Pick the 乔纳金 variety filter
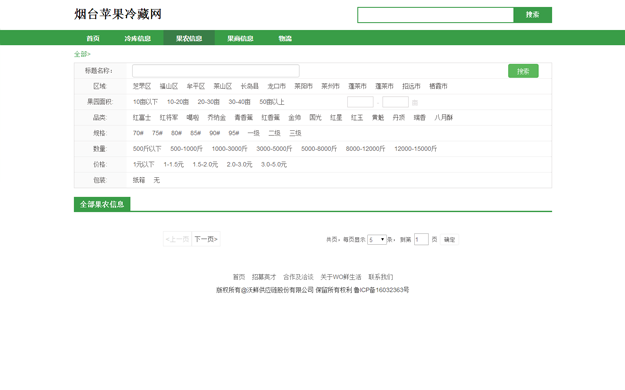 216,118
